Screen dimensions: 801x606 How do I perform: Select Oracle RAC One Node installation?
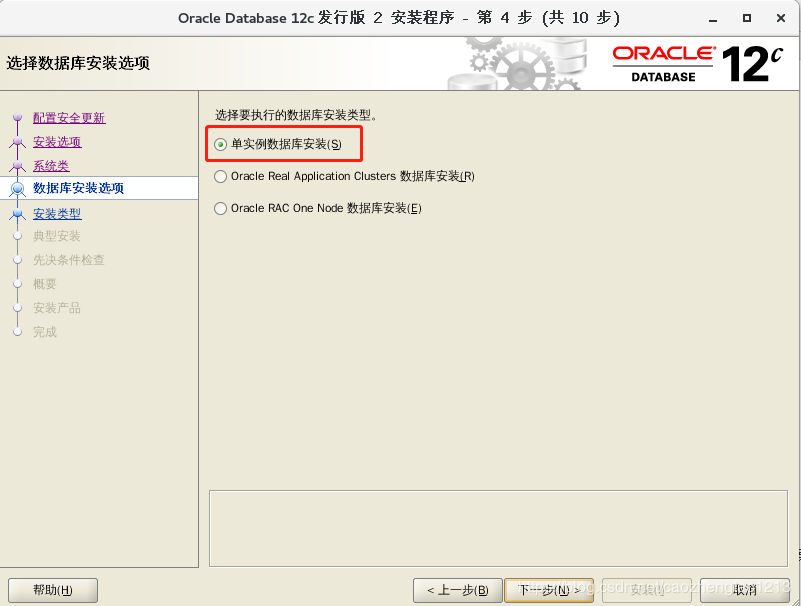(220, 208)
